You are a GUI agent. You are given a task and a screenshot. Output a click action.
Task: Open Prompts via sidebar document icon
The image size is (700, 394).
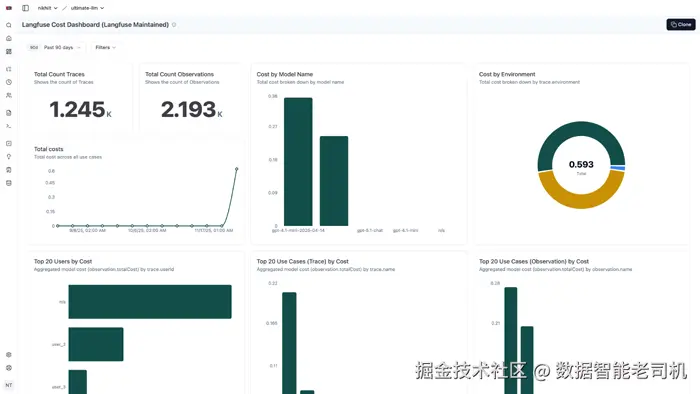pos(8,113)
